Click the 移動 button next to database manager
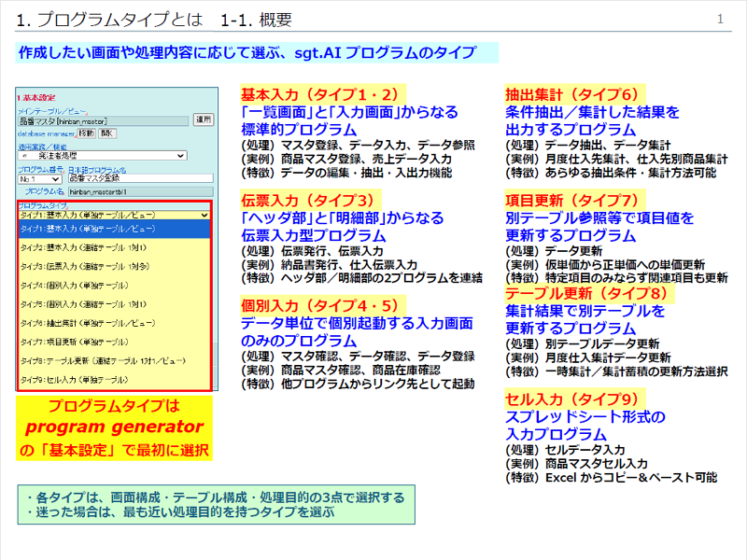The image size is (747, 560). pos(86,133)
